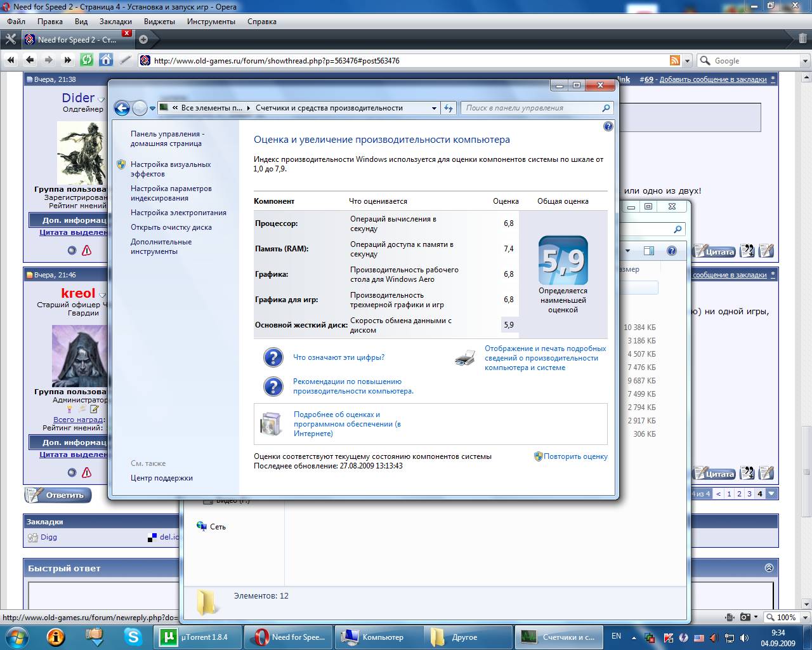The width and height of the screenshot is (812, 650).
Task: Click the blue back arrow in Control Panel
Action: (122, 108)
